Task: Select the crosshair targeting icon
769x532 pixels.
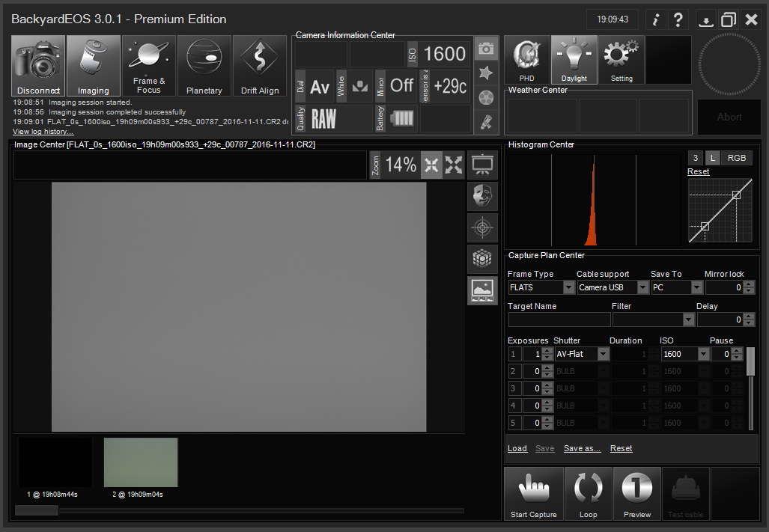Action: point(482,227)
